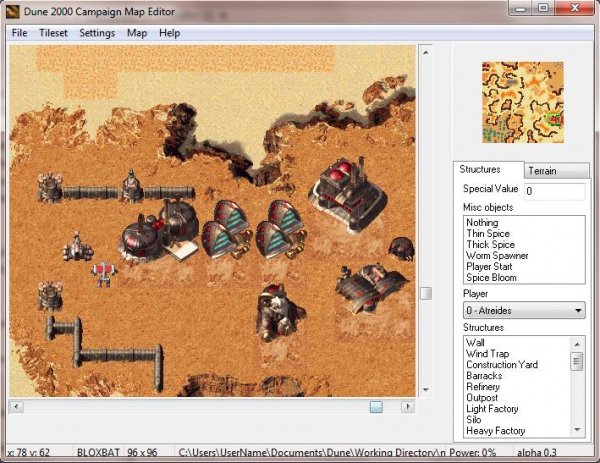The width and height of the screenshot is (600, 463).
Task: Open the File menu
Action: pyautogui.click(x=20, y=33)
